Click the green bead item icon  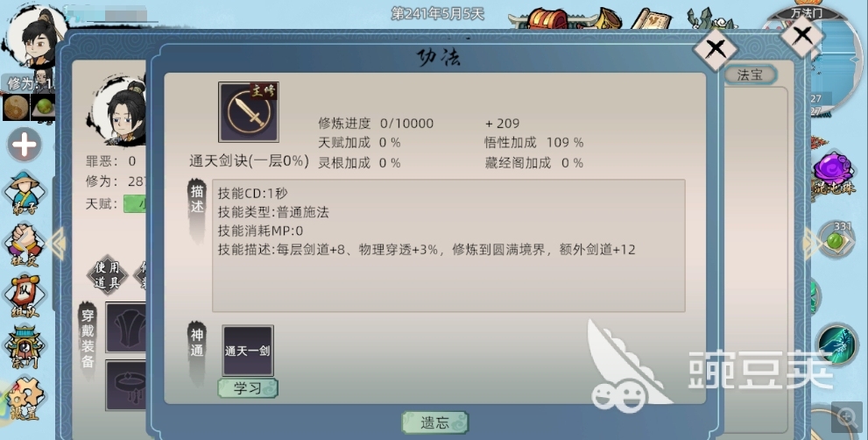tap(836, 240)
